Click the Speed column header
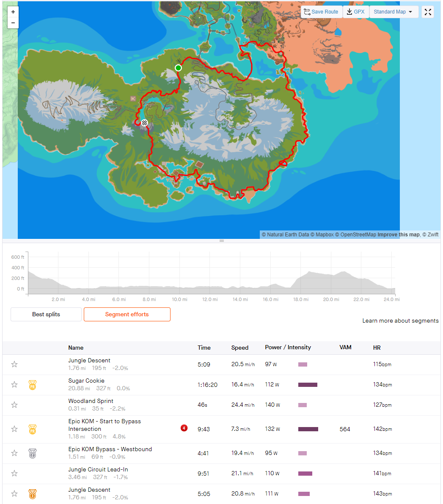443x504 pixels. point(239,348)
